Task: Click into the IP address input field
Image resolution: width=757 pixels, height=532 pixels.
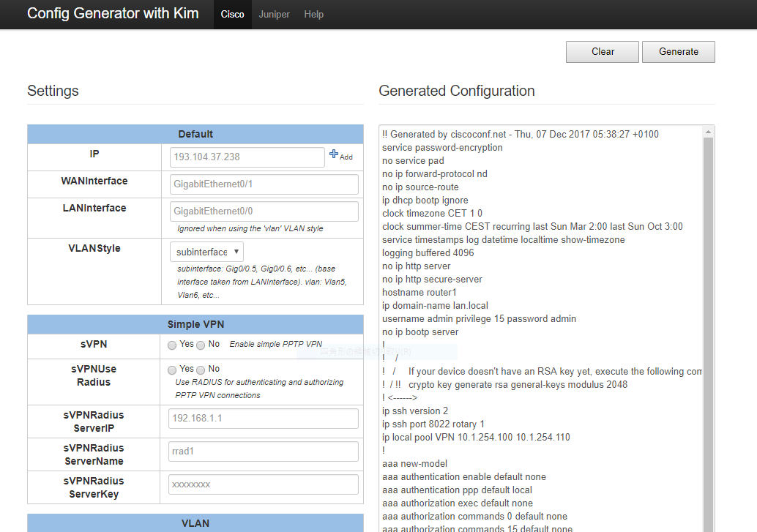Action: 247,157
